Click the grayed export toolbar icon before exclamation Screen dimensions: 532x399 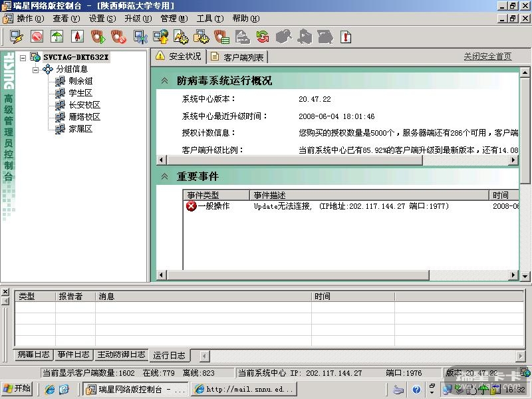325,37
